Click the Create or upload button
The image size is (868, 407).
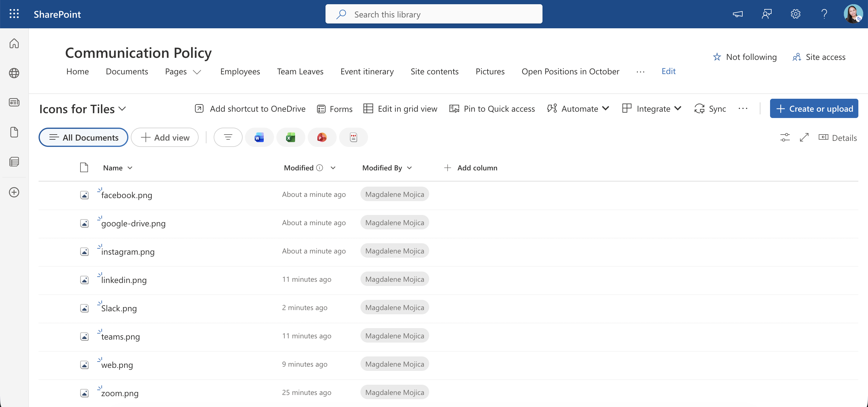pos(814,108)
